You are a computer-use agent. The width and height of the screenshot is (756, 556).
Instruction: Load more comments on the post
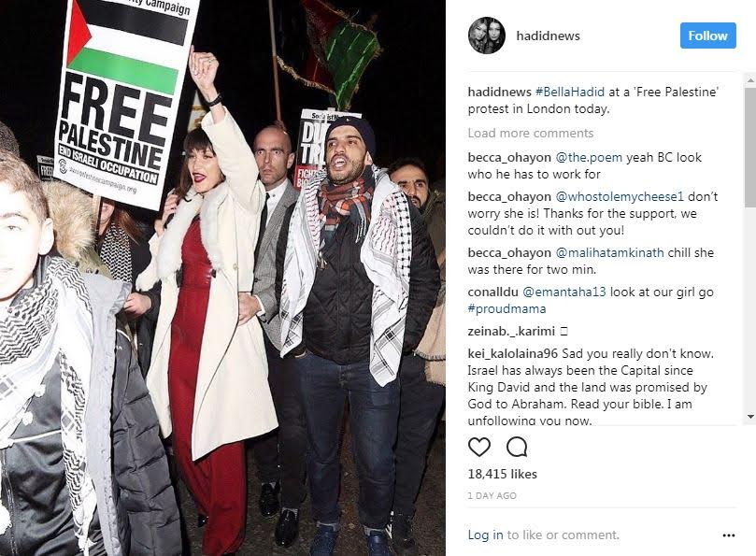(x=531, y=133)
